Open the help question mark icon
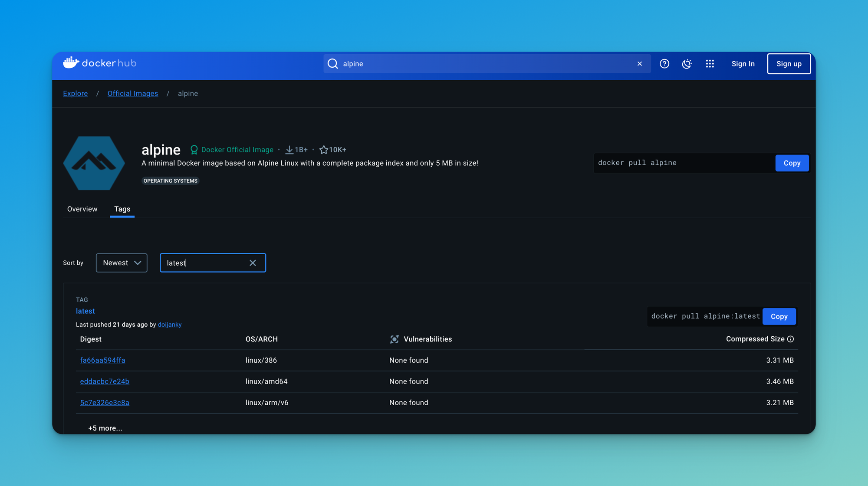 (664, 64)
